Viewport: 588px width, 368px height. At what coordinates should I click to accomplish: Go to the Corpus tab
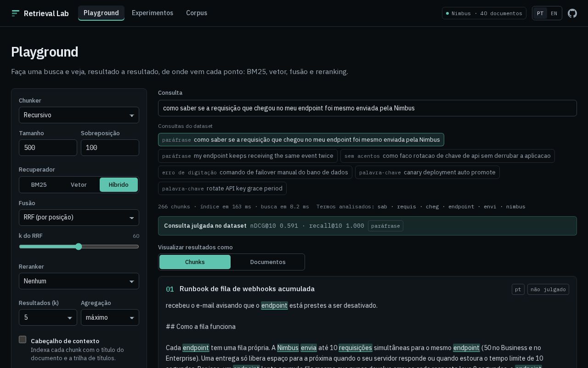197,13
